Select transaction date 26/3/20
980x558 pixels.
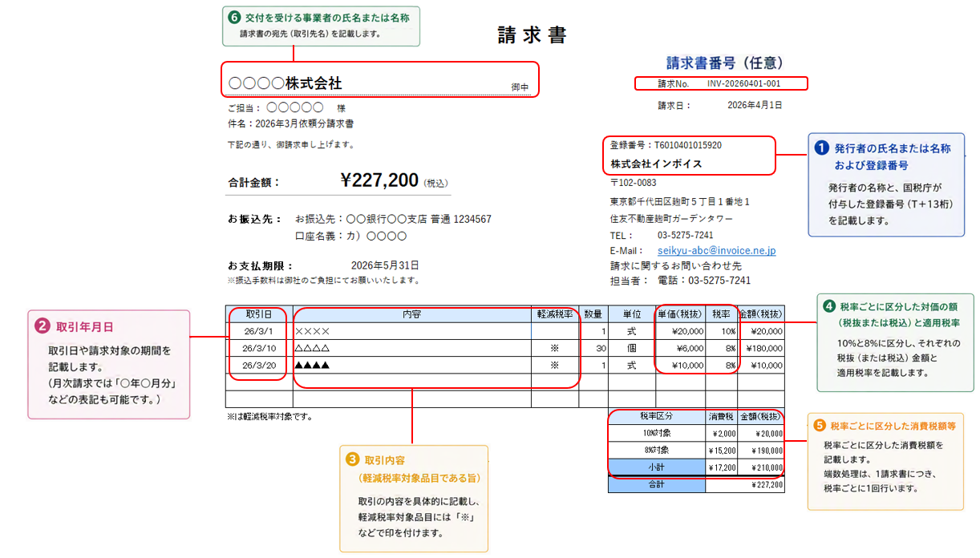click(259, 365)
